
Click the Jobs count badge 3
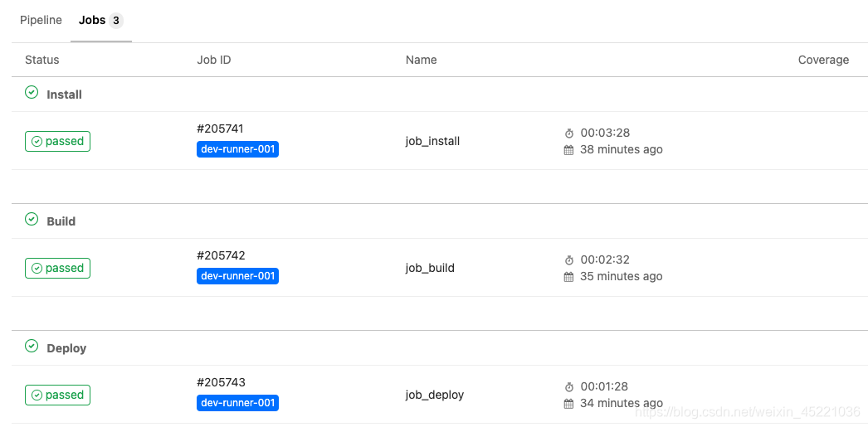point(115,21)
